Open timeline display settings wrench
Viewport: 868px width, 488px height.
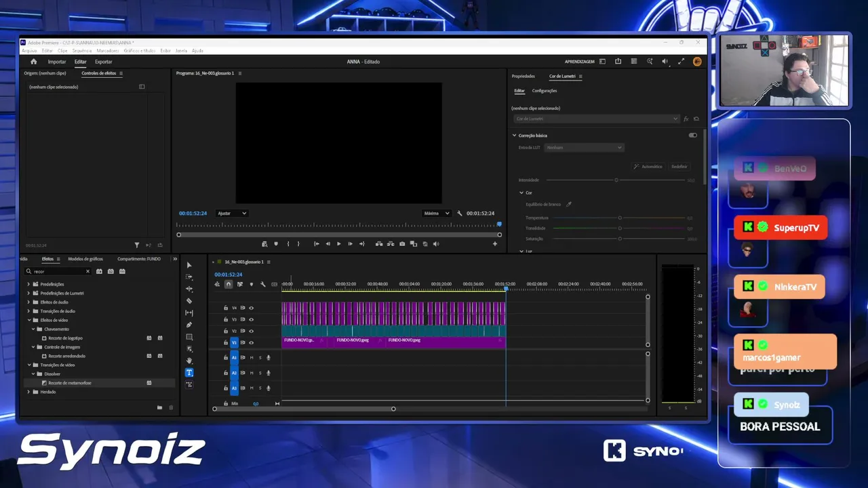[x=262, y=284]
